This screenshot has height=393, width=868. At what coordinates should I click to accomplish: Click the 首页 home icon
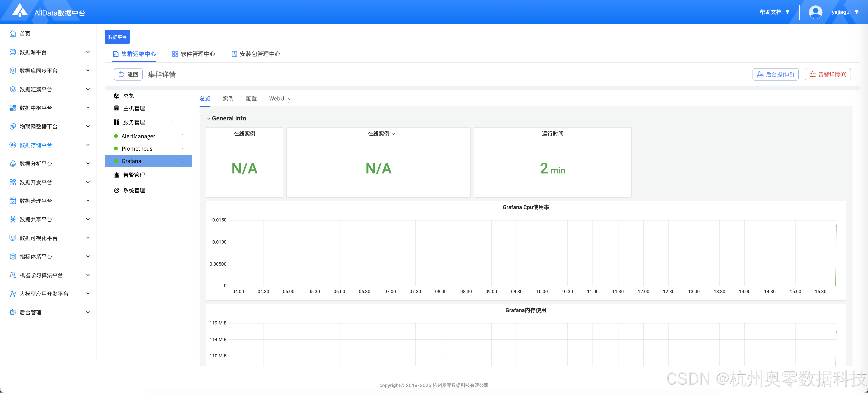[13, 34]
